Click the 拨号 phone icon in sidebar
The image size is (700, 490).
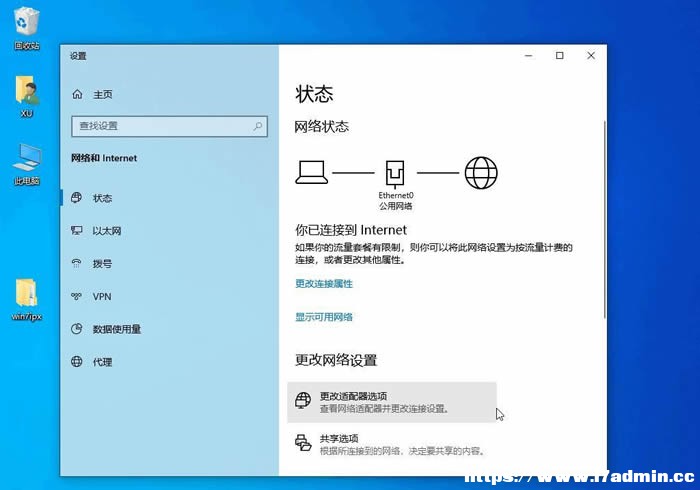point(77,263)
